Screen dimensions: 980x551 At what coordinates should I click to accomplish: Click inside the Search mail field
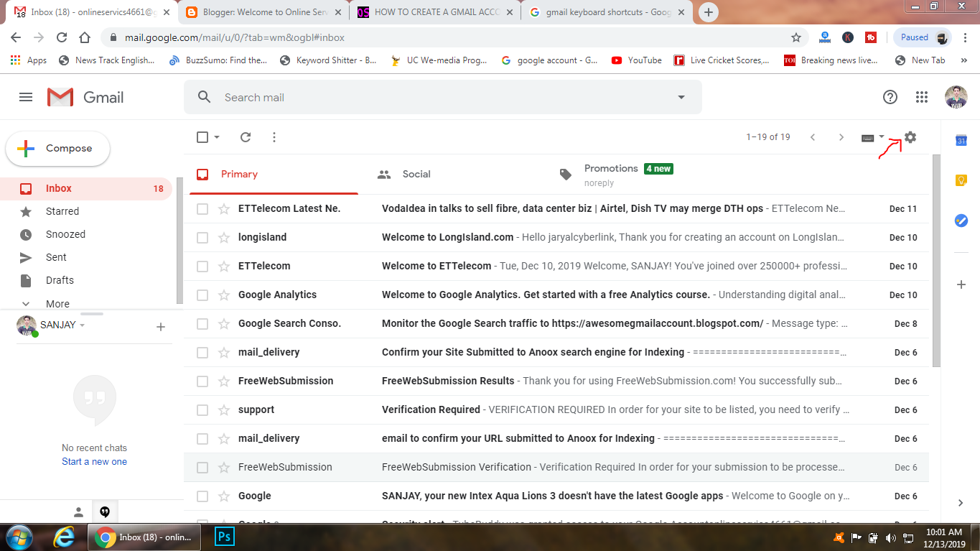(x=431, y=97)
